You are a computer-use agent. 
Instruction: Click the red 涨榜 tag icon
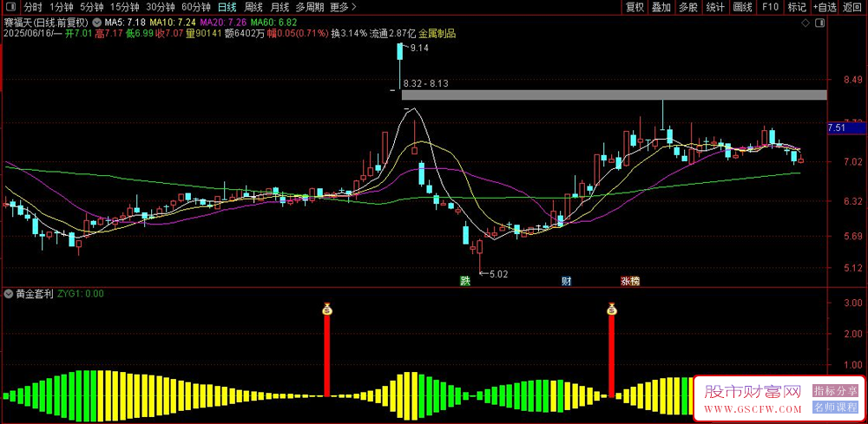point(630,281)
